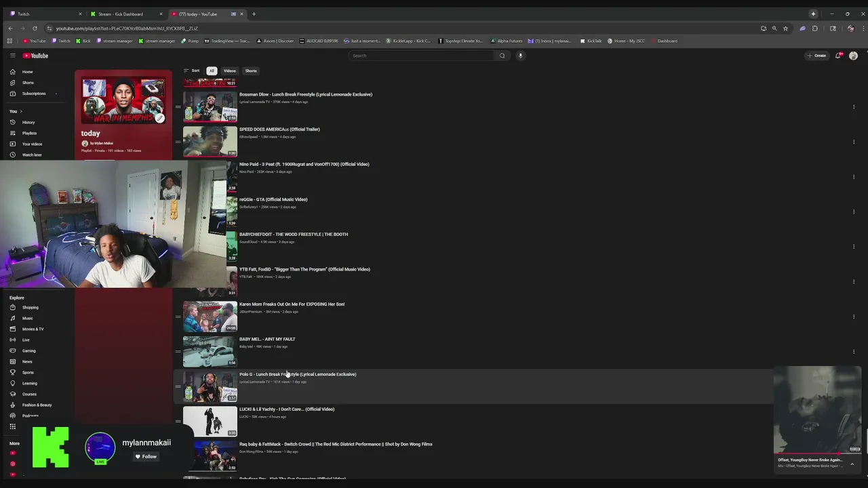Open the Watch later list
Screen dimensions: 868x488
pyautogui.click(x=32, y=155)
